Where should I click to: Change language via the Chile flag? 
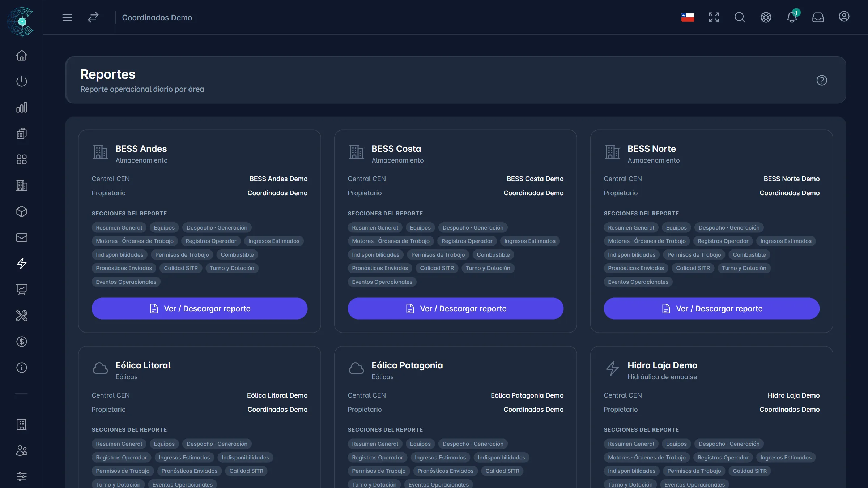point(688,17)
